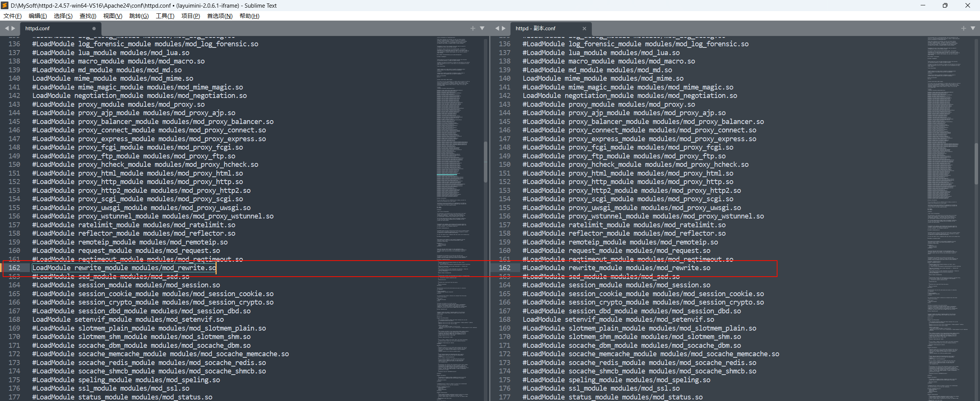Open the 首选项(N) menu
The width and height of the screenshot is (980, 401).
220,16
